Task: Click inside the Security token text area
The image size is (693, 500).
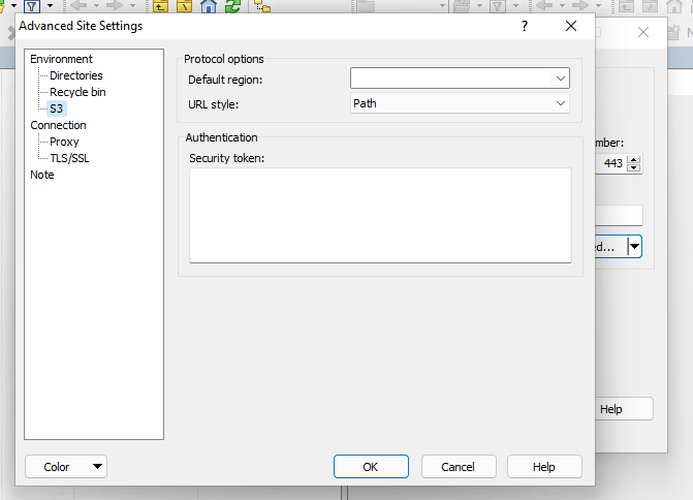Action: (x=380, y=214)
